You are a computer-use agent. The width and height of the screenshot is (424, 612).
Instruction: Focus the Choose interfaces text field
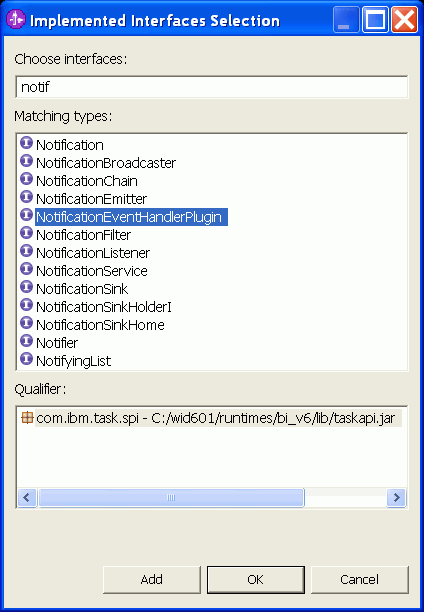point(212,87)
